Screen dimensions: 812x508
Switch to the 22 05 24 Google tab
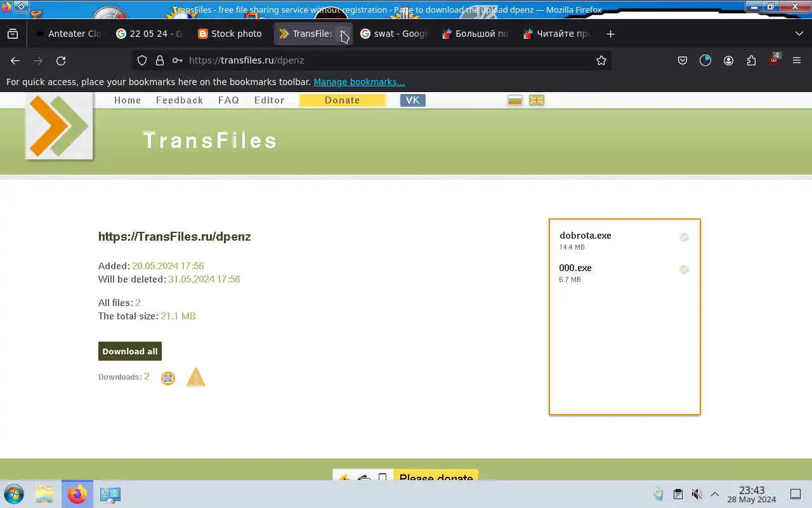tap(149, 34)
